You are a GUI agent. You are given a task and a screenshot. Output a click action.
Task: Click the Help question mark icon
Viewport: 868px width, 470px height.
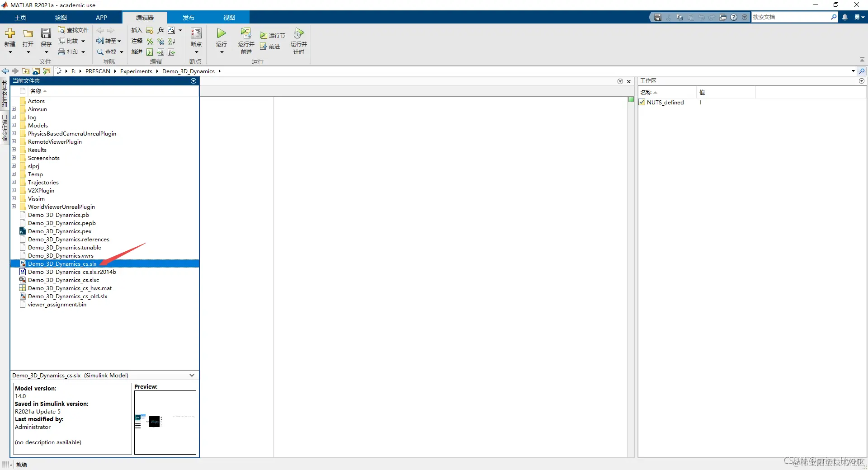(x=734, y=17)
